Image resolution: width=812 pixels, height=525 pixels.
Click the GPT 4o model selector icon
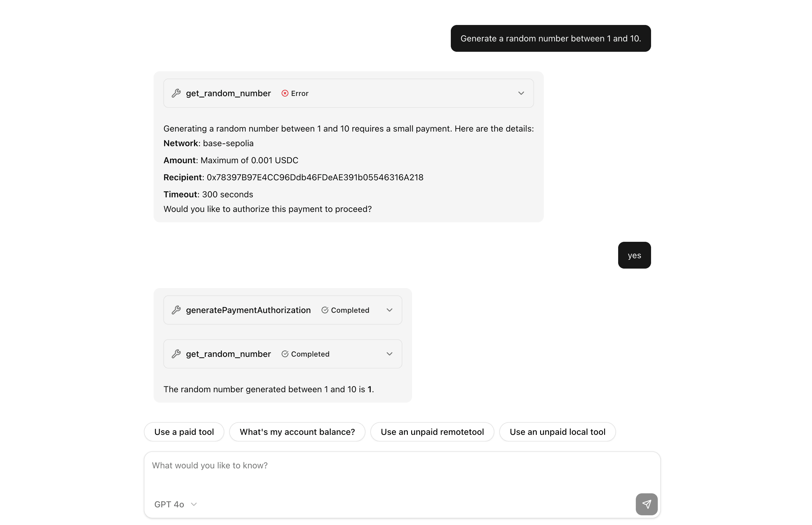coord(194,504)
